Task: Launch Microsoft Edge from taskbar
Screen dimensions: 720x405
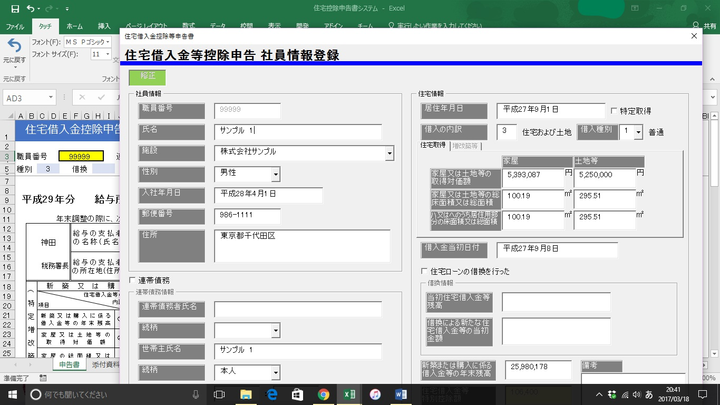Action: (272, 394)
